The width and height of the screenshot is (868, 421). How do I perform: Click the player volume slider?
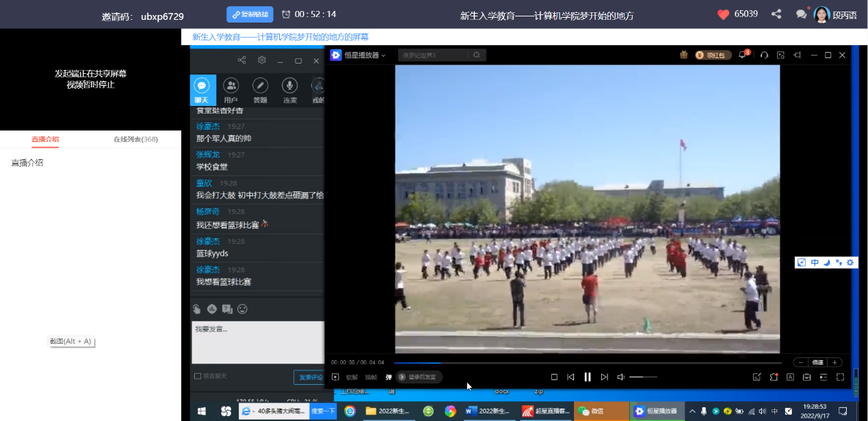tap(642, 377)
